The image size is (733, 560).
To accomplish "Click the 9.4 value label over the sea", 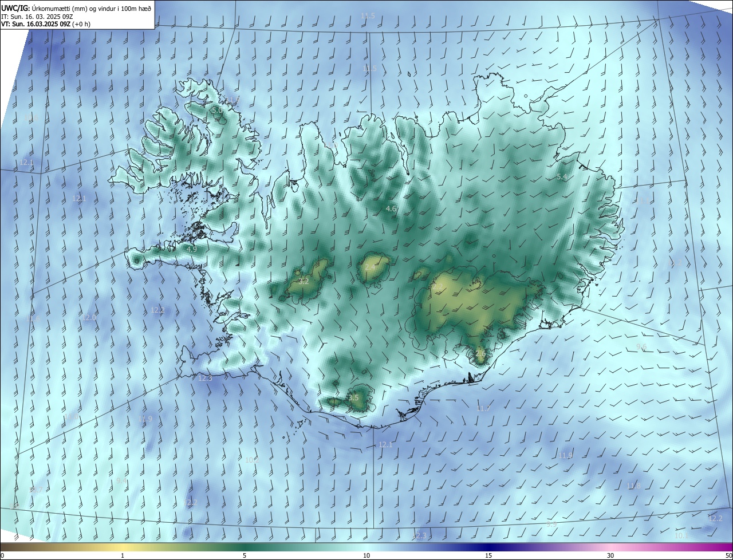I will (x=121, y=480).
